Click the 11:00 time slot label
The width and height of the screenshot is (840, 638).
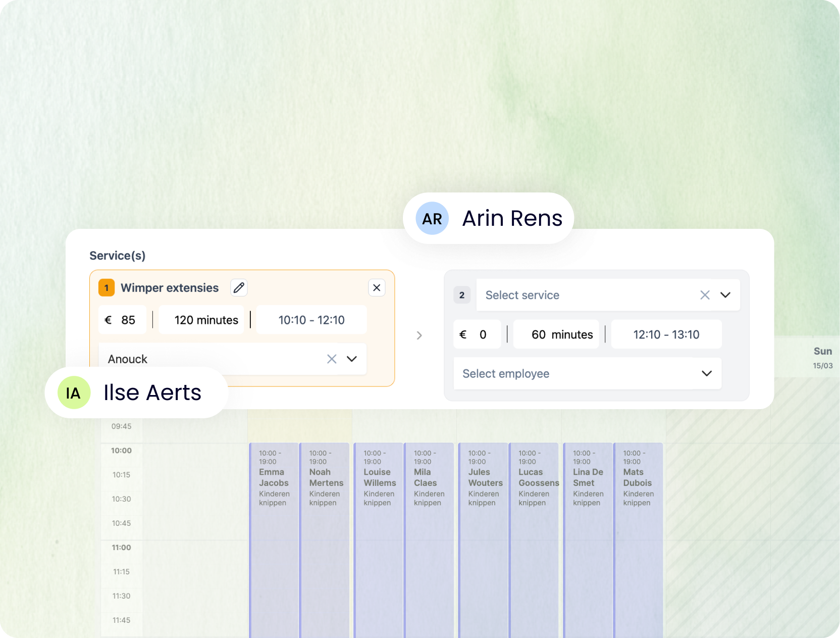pos(121,548)
